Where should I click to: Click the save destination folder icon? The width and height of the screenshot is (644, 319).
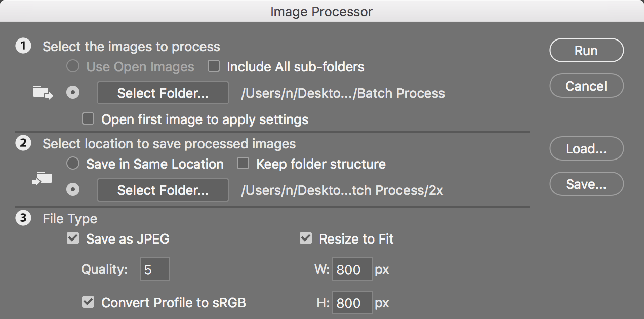(42, 179)
